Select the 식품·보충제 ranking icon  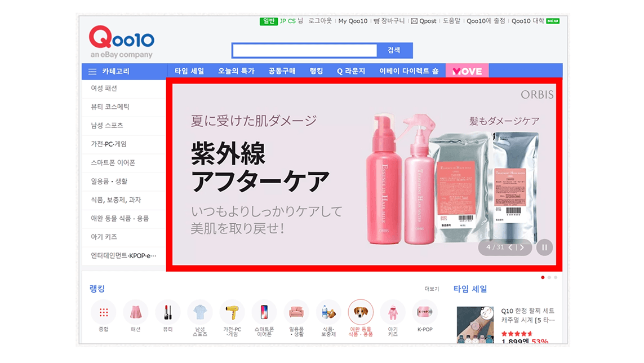pyautogui.click(x=328, y=312)
